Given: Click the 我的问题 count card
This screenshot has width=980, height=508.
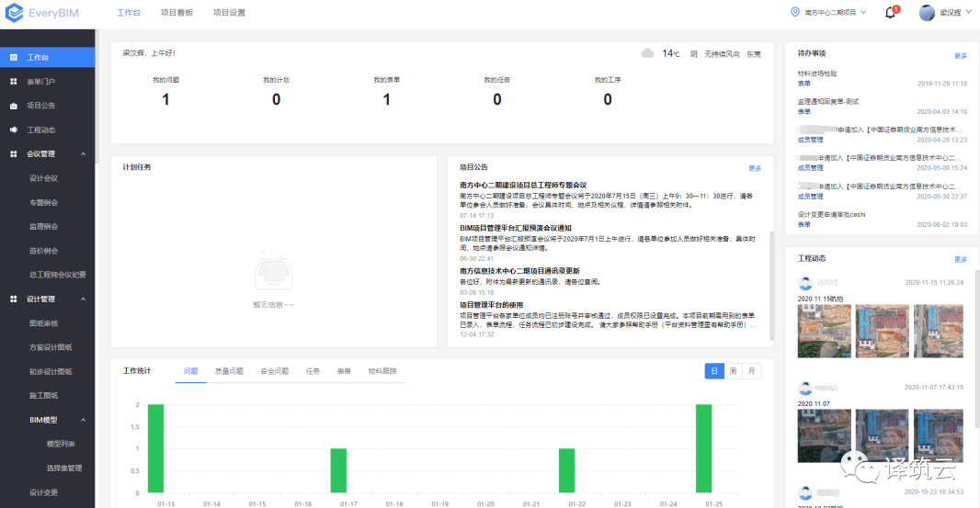Looking at the screenshot, I should [x=165, y=92].
